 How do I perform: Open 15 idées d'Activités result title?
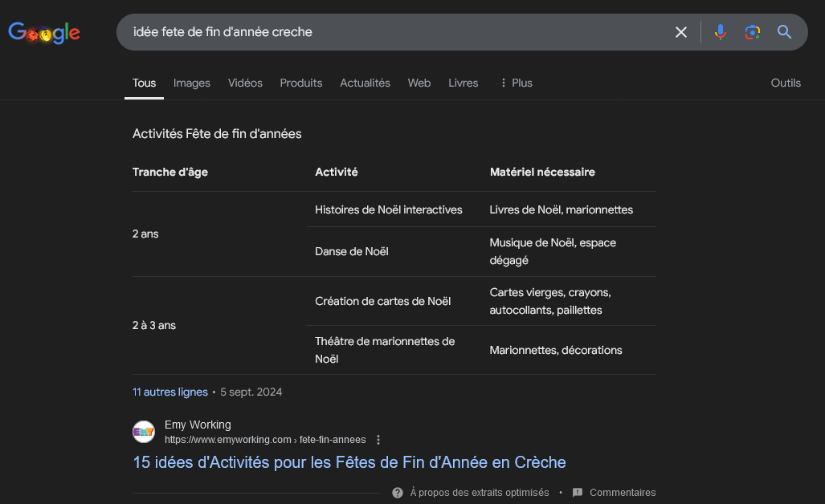pyautogui.click(x=349, y=462)
